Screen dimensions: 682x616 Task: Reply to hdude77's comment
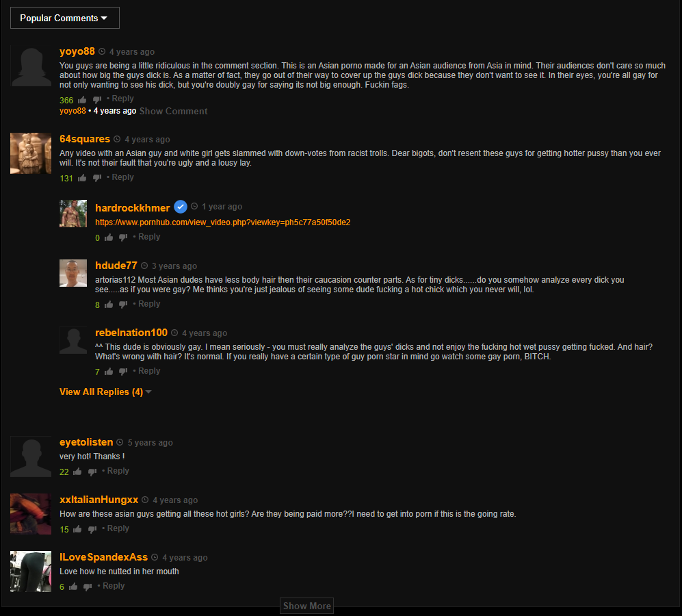149,304
